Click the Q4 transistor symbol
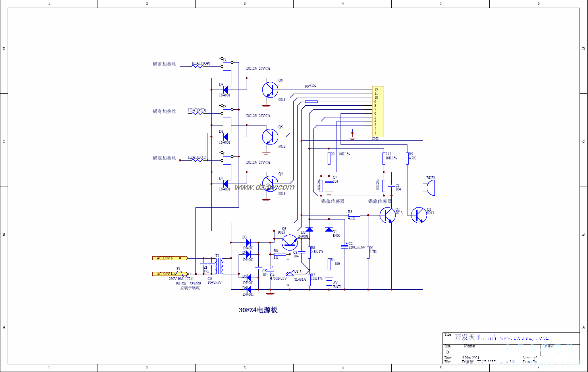588x372 pixels. click(x=270, y=184)
